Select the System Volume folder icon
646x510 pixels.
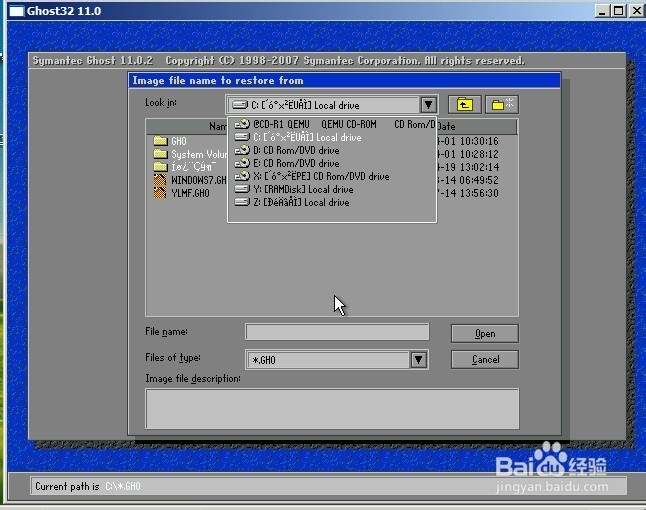[x=160, y=154]
